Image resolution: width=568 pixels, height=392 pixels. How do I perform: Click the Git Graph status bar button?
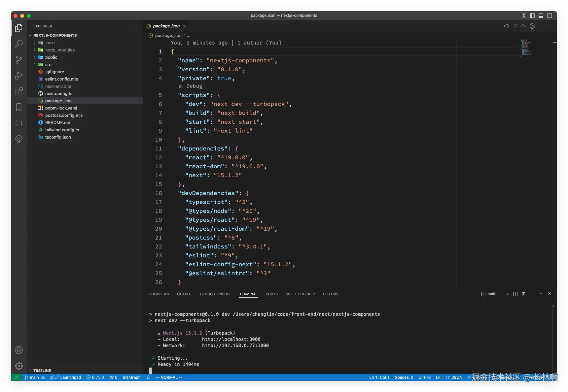coord(131,377)
